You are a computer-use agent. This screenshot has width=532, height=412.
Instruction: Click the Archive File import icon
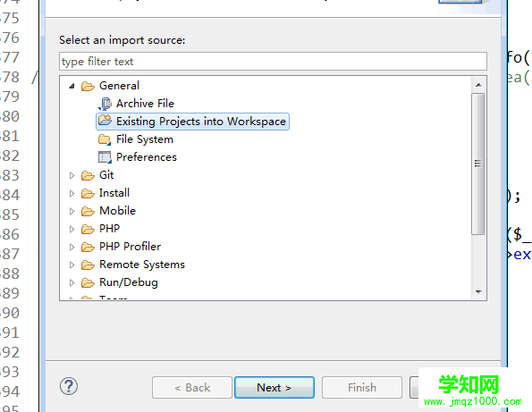(x=105, y=104)
